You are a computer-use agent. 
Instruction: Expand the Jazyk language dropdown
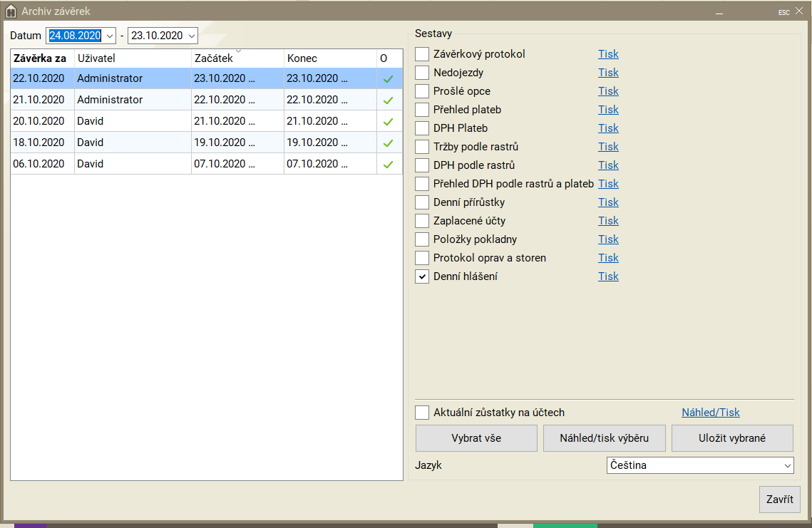pyautogui.click(x=787, y=465)
